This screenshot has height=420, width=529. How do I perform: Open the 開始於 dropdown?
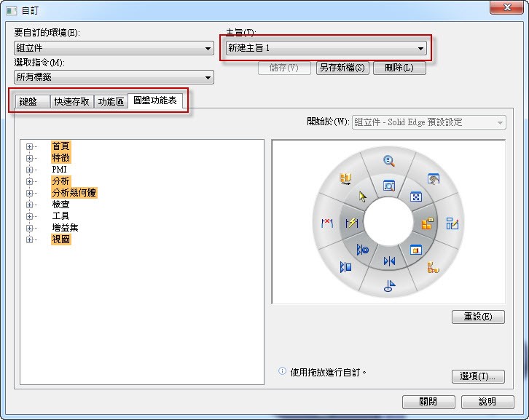click(428, 122)
